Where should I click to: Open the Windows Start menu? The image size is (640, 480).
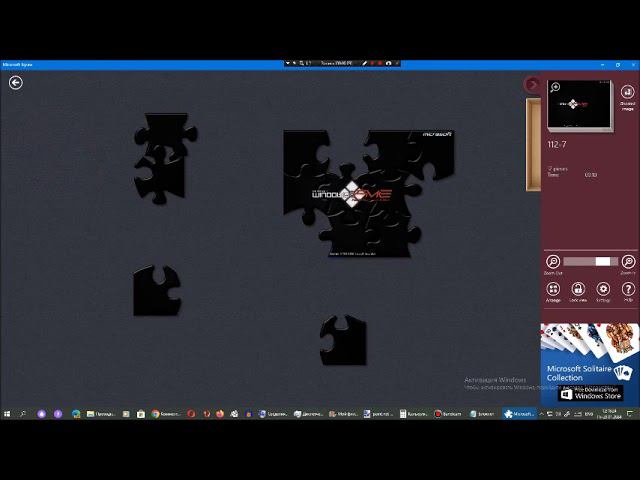[x=7, y=414]
